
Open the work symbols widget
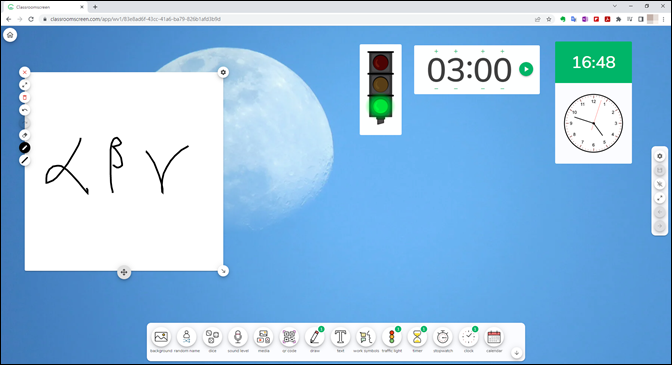click(366, 337)
